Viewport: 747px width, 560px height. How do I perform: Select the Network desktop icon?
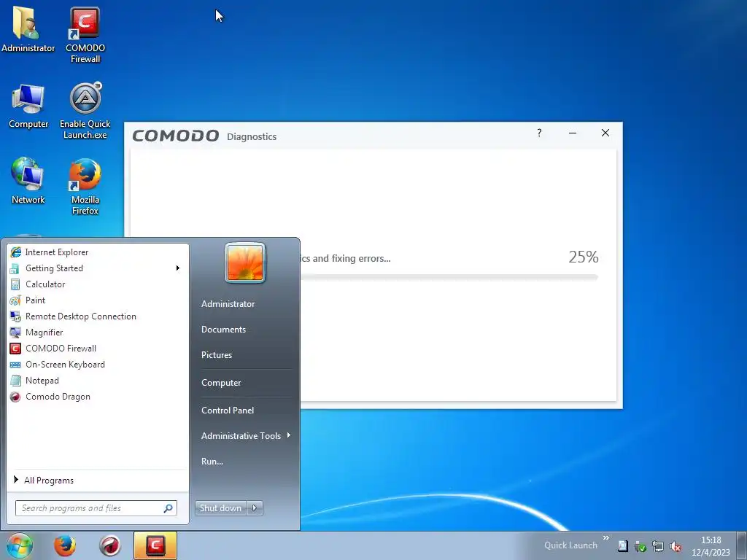pos(28,181)
